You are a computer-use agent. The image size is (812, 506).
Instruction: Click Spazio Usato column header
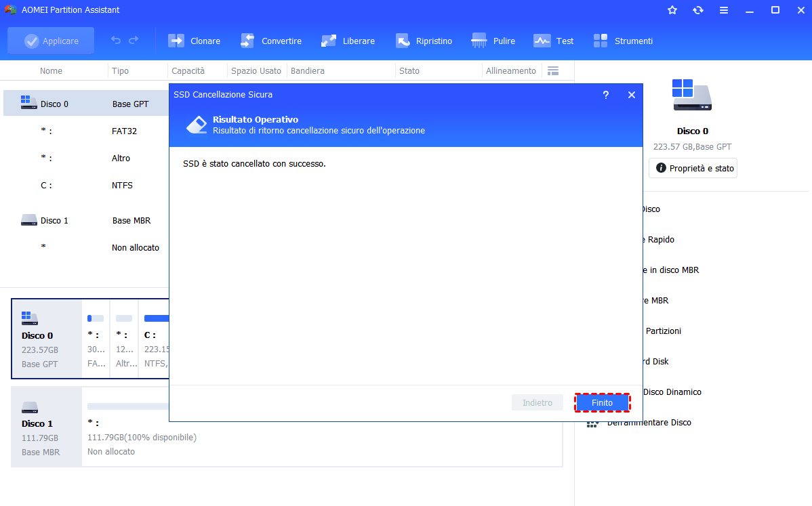[256, 71]
